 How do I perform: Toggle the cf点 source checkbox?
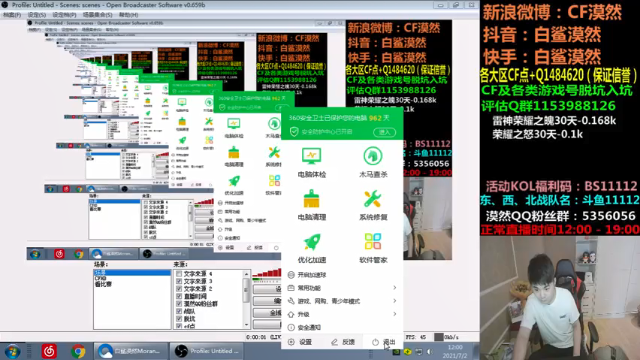(x=179, y=326)
